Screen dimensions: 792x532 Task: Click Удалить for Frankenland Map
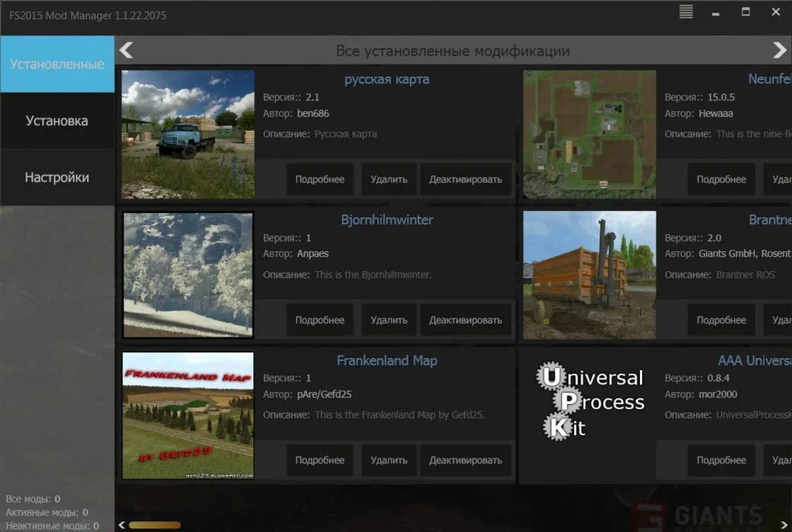[389, 461]
